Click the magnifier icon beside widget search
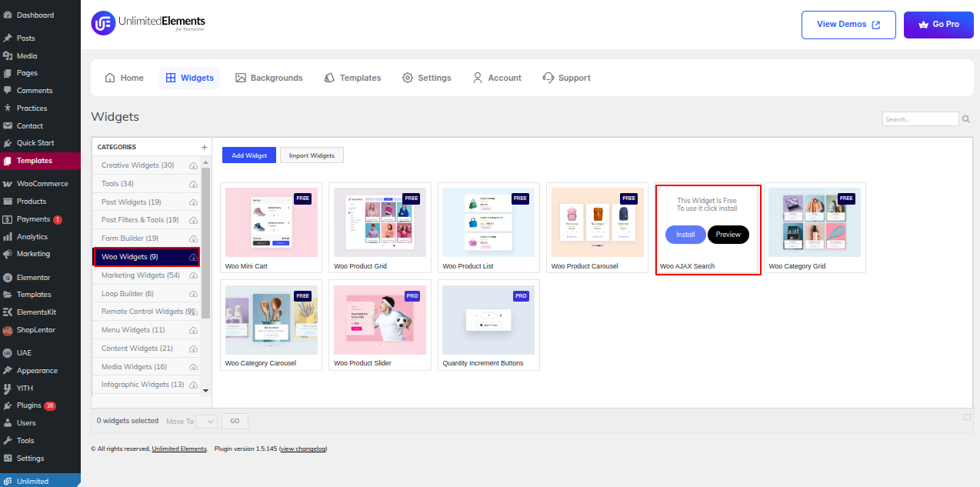980x487 pixels. (x=966, y=119)
